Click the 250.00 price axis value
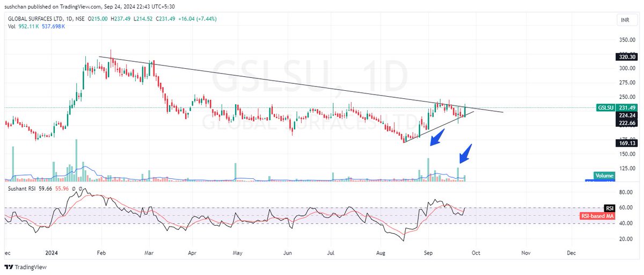The height and width of the screenshot is (275, 644). coord(627,97)
